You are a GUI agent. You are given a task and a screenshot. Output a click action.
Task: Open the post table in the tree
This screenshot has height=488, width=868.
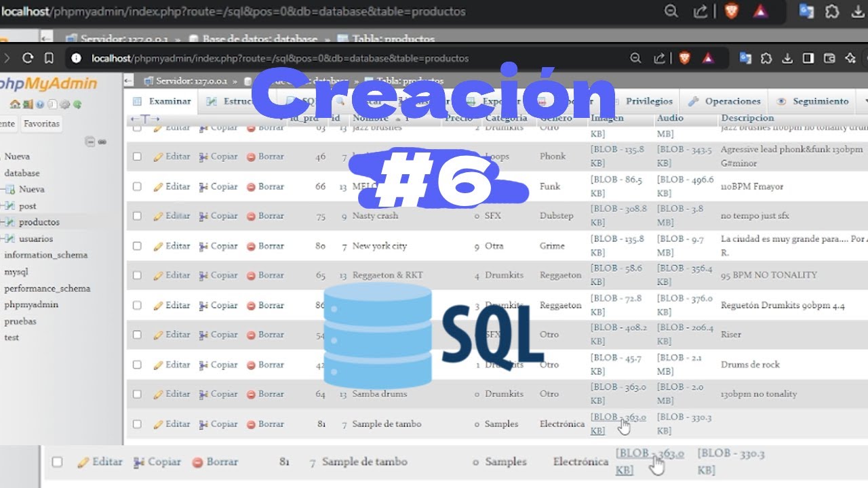click(x=28, y=206)
